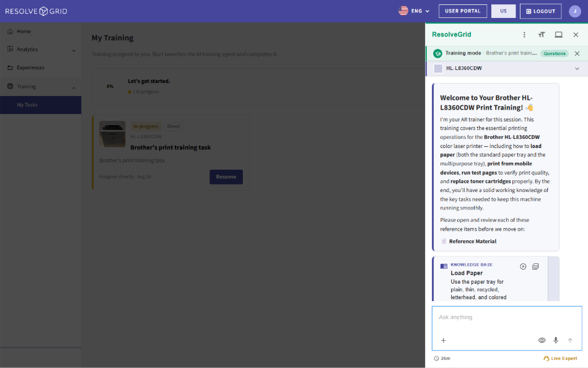This screenshot has width=588, height=368.
Task: Click the 26m clock timer
Action: (x=442, y=359)
